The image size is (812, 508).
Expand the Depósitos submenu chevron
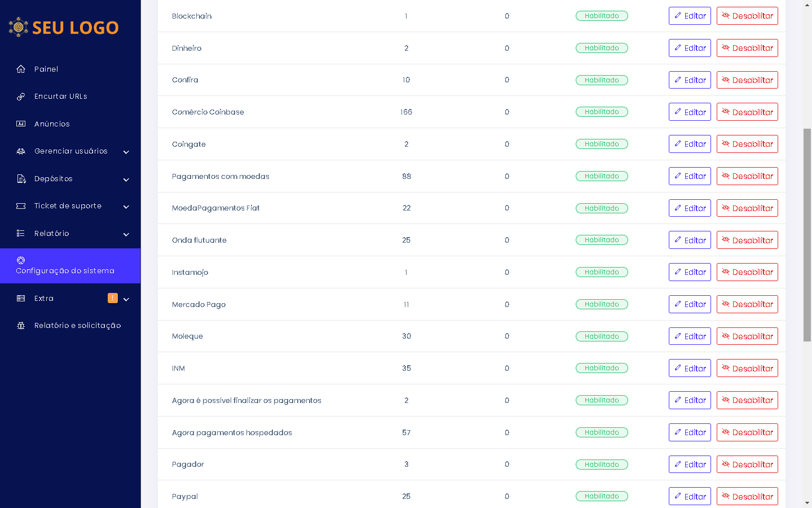pyautogui.click(x=126, y=179)
